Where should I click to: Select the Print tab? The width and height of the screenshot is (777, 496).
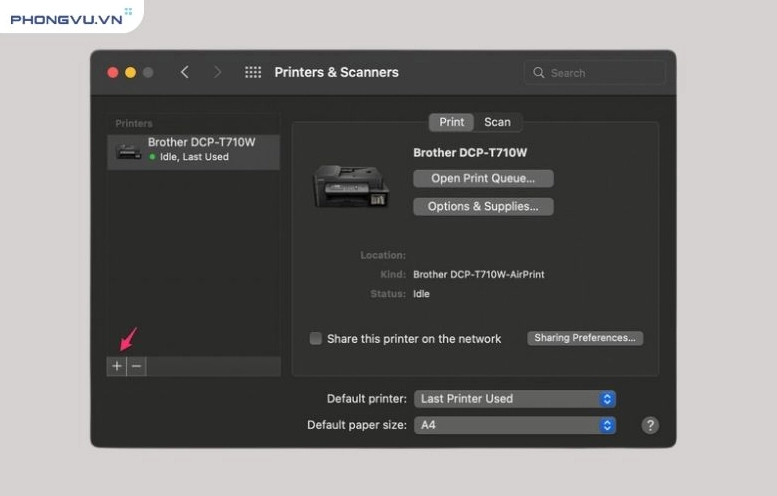coord(452,122)
